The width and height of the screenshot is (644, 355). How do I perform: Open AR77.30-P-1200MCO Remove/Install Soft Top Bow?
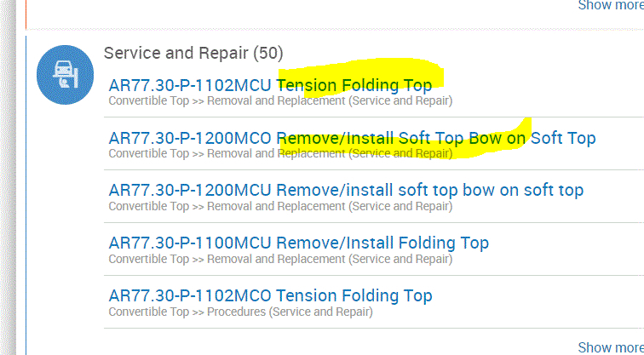[352, 138]
